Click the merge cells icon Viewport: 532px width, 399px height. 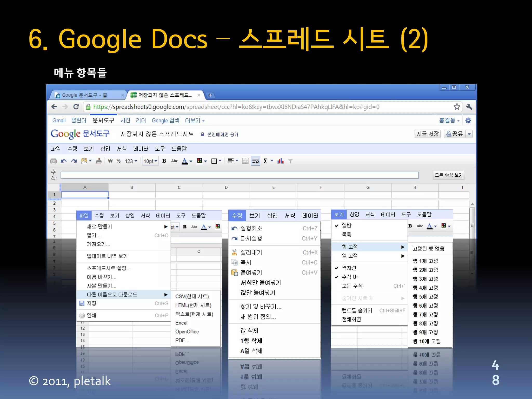click(x=245, y=161)
